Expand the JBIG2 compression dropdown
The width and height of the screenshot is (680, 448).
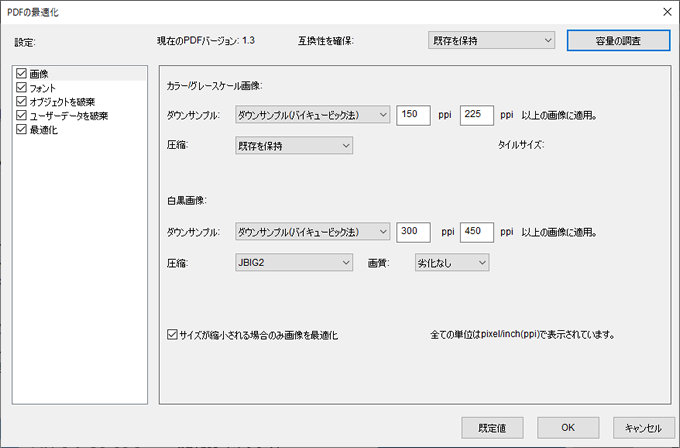pos(293,263)
